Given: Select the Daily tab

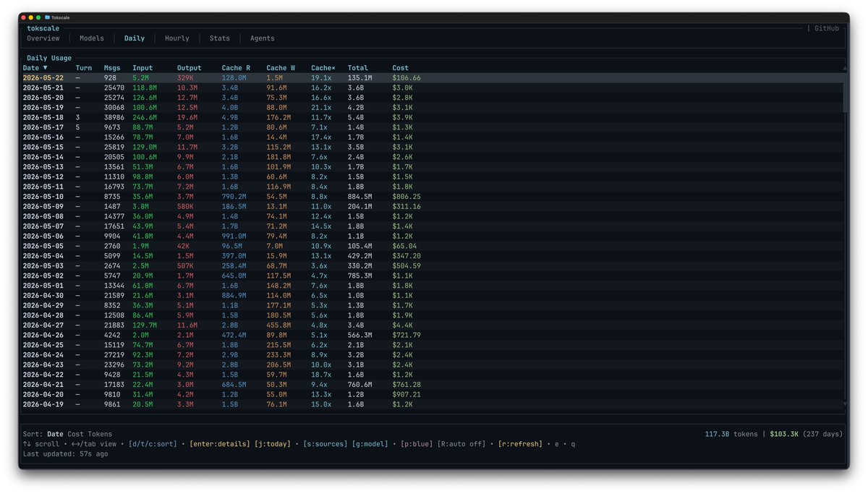Looking at the screenshot, I should pos(135,38).
